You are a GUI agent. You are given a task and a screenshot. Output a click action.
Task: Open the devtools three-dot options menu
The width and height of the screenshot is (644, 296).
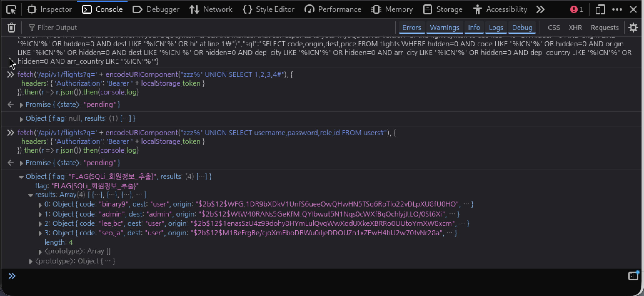(x=617, y=9)
